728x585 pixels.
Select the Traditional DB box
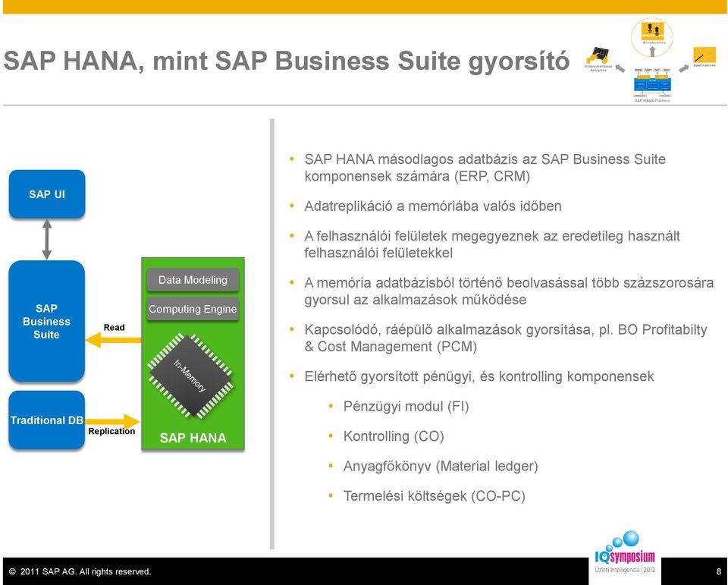tap(47, 420)
